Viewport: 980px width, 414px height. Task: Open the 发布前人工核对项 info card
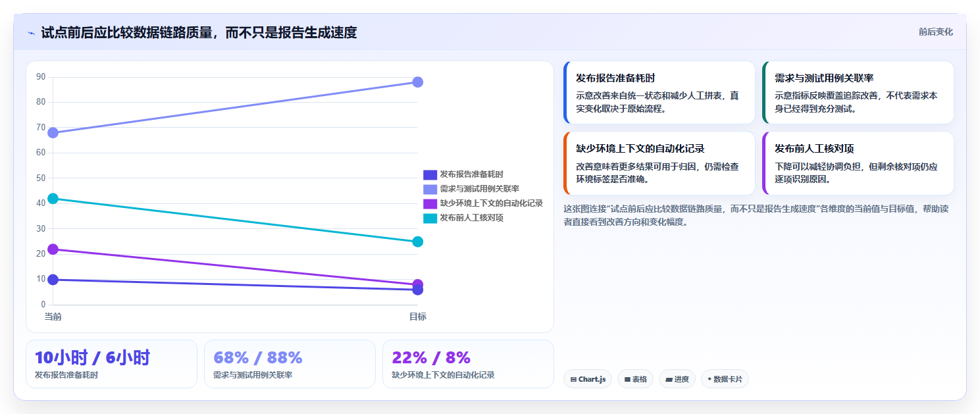pos(858,163)
